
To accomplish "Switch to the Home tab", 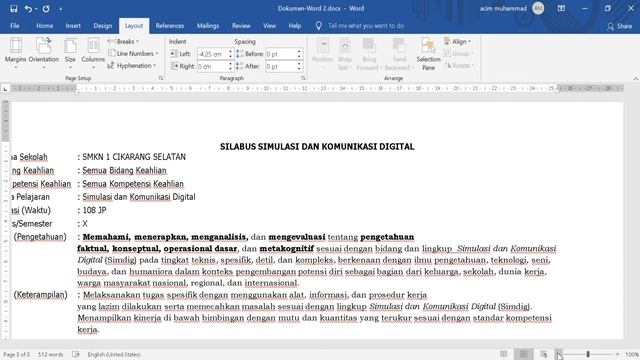I will (44, 26).
